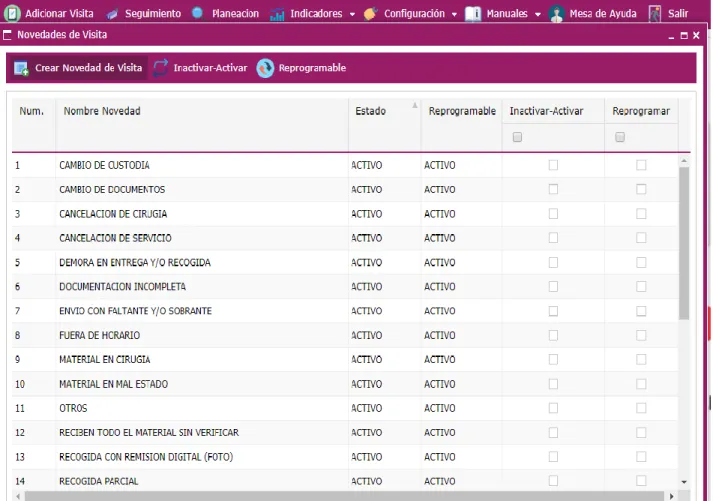The image size is (713, 501).
Task: Expand the Configuración dropdown arrow
Action: pyautogui.click(x=454, y=15)
